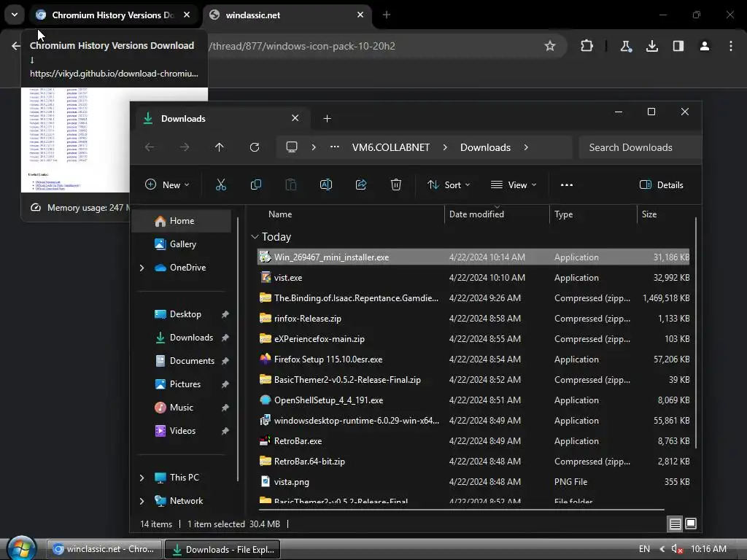Open Videos in navigation pane

click(x=182, y=431)
